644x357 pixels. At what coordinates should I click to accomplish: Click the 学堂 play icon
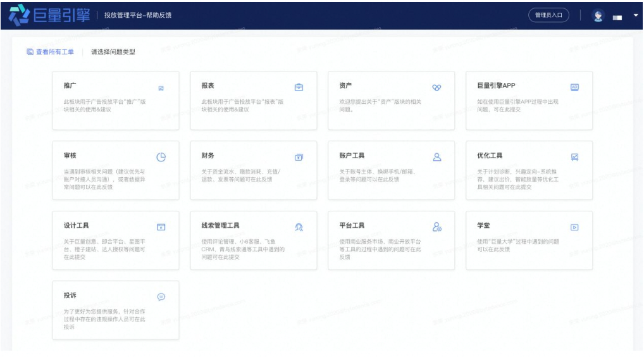click(x=574, y=227)
